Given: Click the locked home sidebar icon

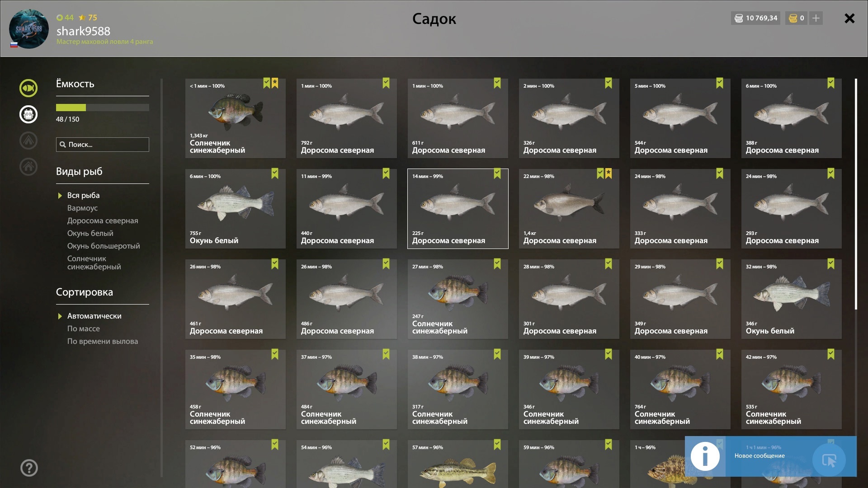Looking at the screenshot, I should point(28,167).
